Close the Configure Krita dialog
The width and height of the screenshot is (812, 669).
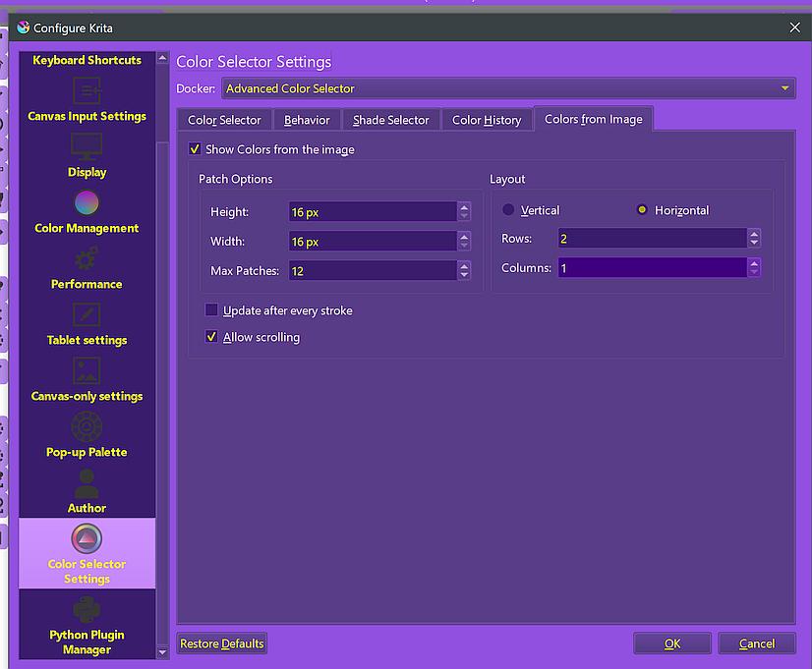point(795,28)
